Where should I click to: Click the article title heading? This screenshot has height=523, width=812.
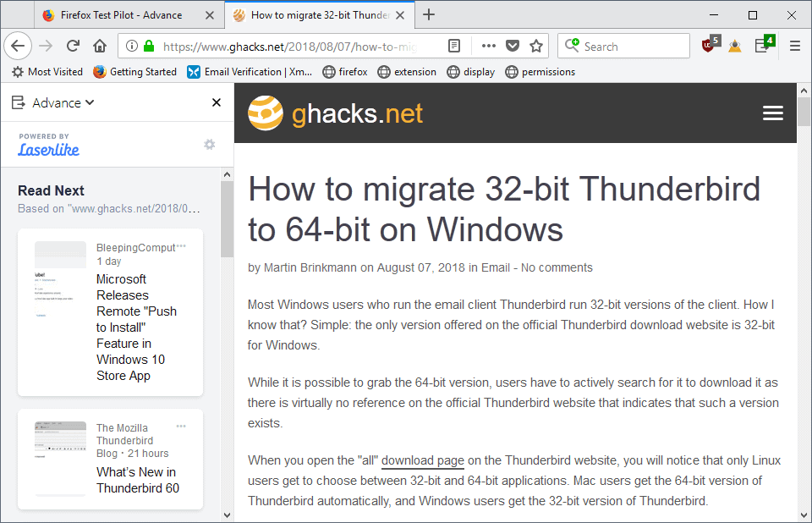point(504,209)
